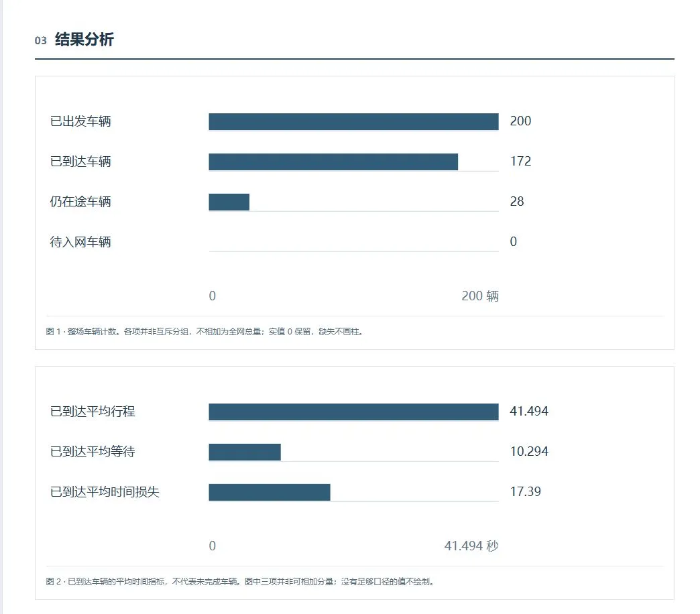Click the value 172

click(520, 161)
